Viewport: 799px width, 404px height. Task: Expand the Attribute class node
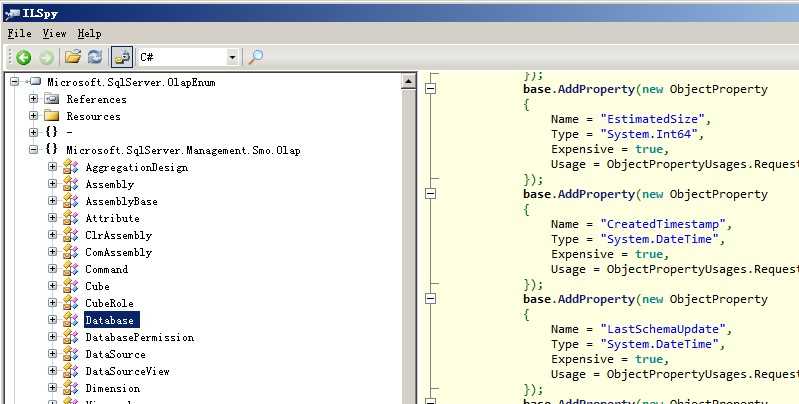tap(52, 218)
